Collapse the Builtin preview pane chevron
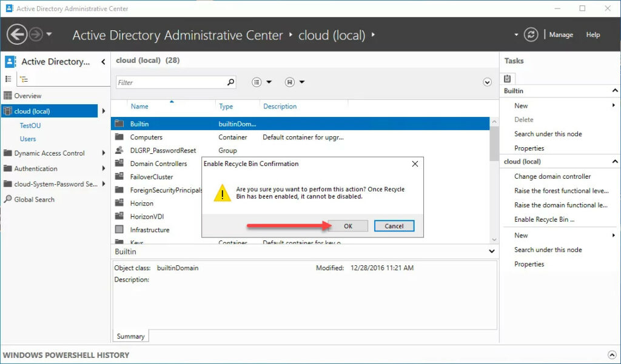 click(491, 251)
